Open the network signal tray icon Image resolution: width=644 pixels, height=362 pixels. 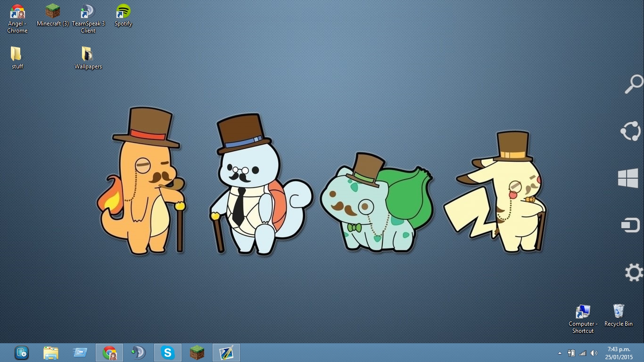(x=583, y=353)
